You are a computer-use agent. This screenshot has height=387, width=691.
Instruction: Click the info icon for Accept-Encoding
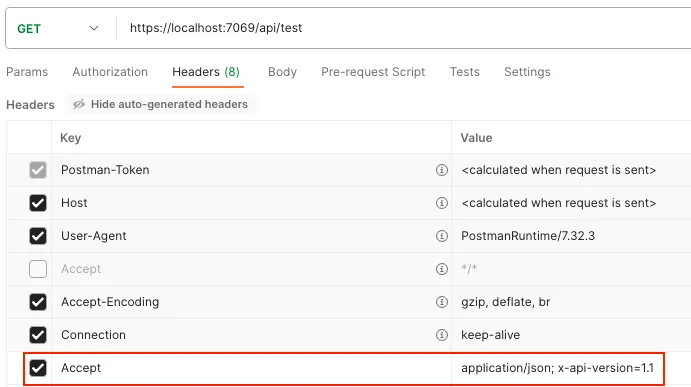click(x=442, y=302)
